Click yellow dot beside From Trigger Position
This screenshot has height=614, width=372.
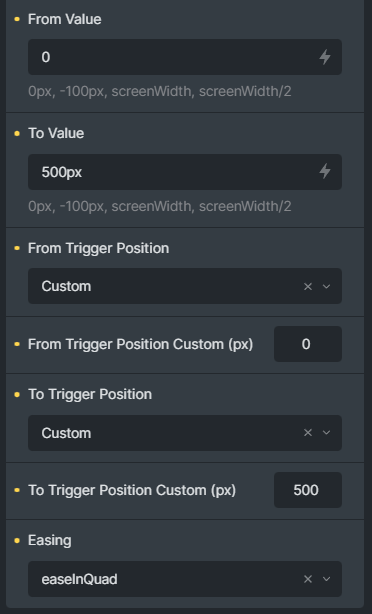[x=17, y=248]
